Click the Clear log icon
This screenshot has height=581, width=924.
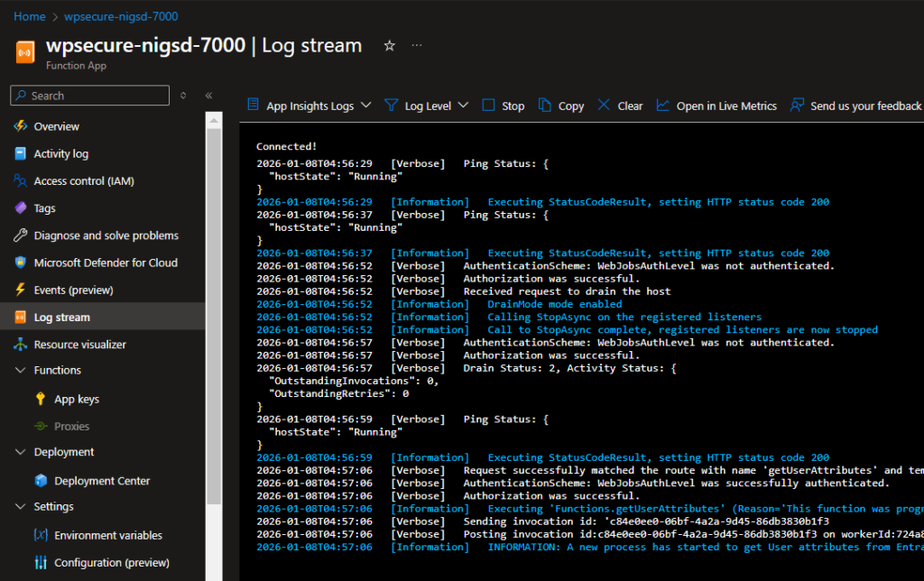pos(604,106)
